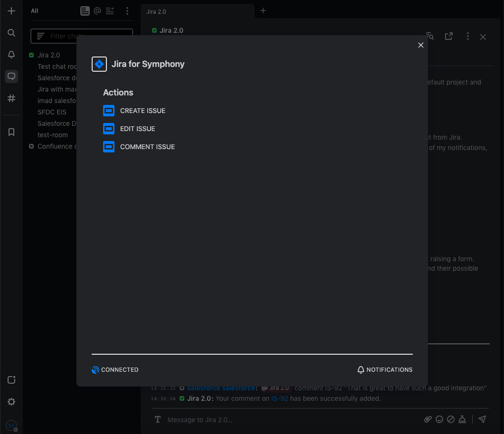Click the Message to Jira 2.0 input
504x434 pixels.
tap(293, 420)
